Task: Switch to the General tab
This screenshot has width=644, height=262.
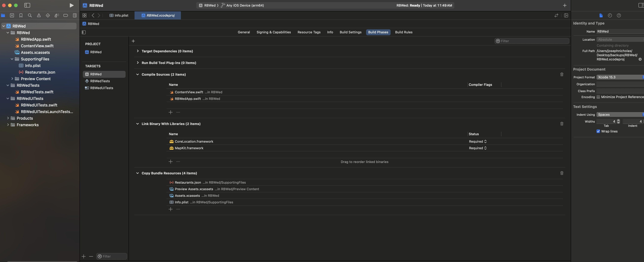Action: [244, 32]
